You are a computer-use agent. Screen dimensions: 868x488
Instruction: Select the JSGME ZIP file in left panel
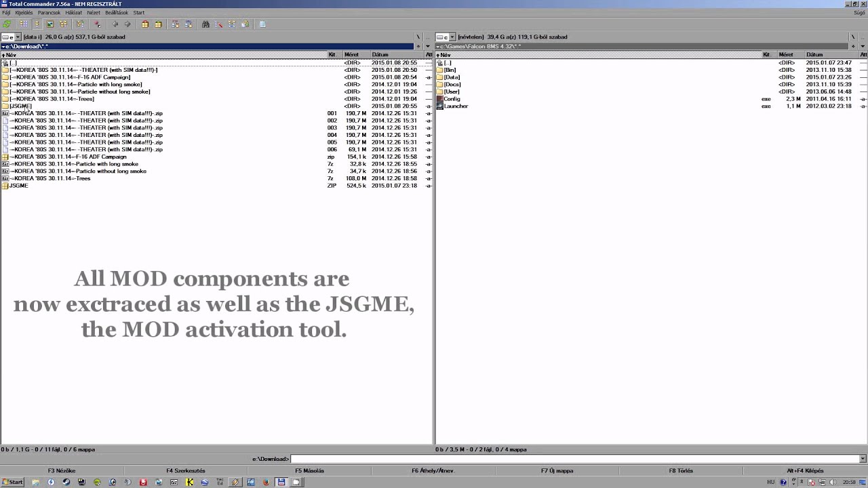point(18,186)
